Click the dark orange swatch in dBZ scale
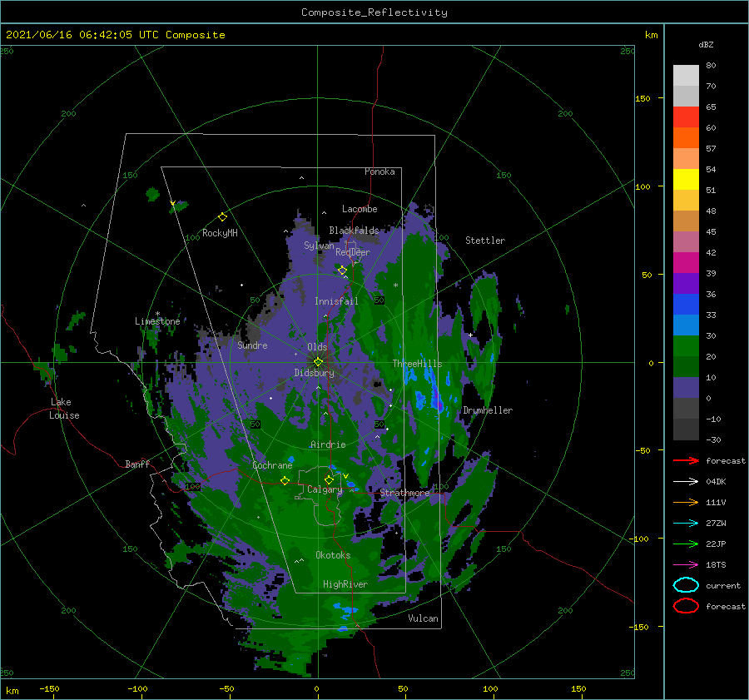749x700 pixels. pyautogui.click(x=686, y=138)
